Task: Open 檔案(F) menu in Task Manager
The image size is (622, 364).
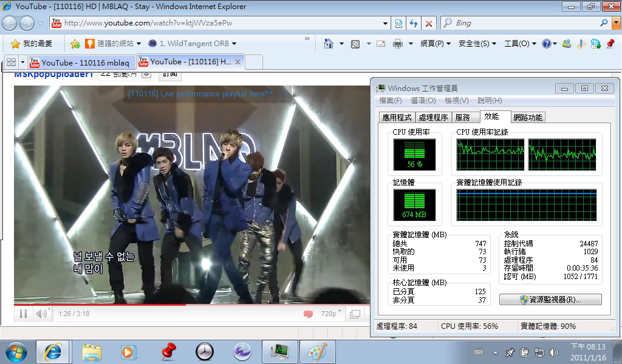Action: point(391,101)
